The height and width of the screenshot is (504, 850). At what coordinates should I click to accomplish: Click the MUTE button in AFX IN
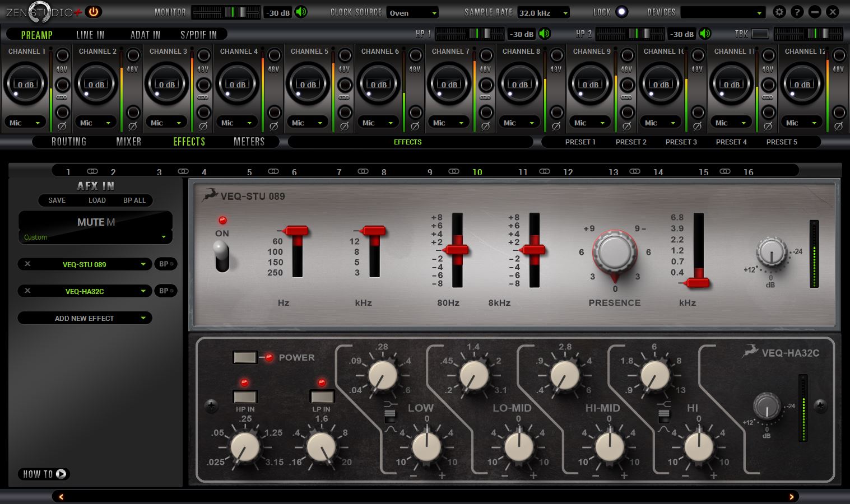coord(95,222)
